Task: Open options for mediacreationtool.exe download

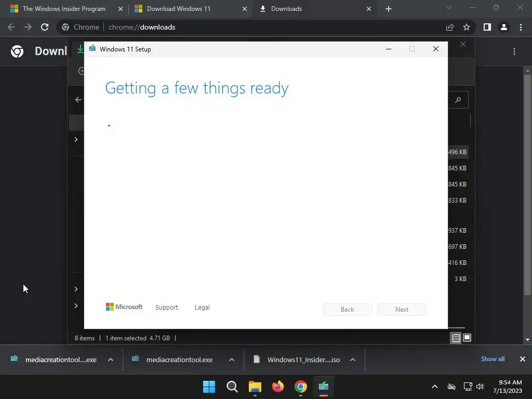Action: (x=232, y=360)
